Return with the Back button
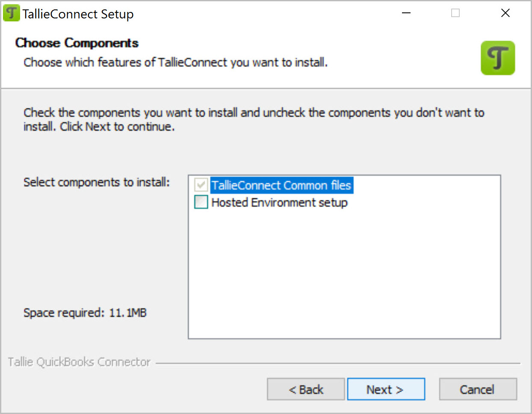This screenshot has height=414, width=532. 306,389
